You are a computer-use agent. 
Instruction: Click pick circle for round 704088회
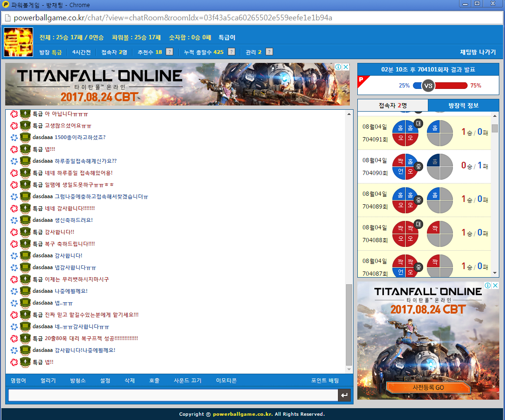coord(440,234)
